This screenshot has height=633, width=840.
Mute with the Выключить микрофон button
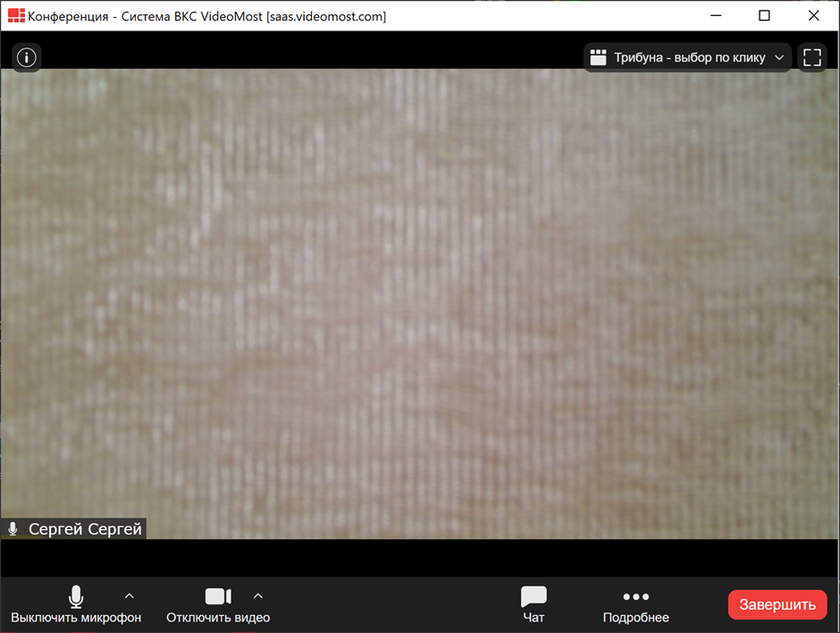(x=76, y=604)
